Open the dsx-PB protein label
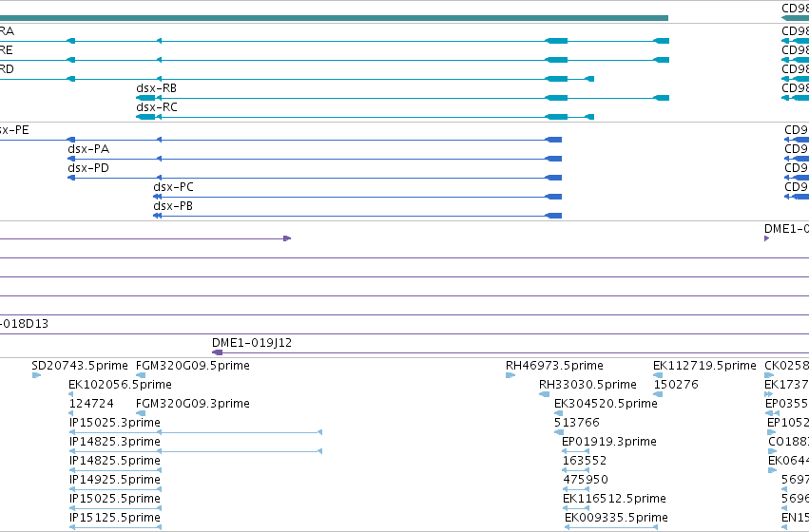 [x=173, y=206]
